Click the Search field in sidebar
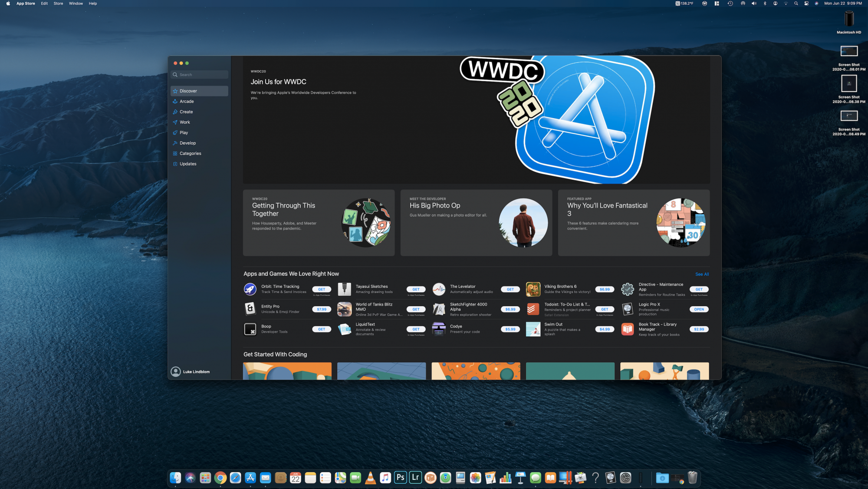 [199, 75]
